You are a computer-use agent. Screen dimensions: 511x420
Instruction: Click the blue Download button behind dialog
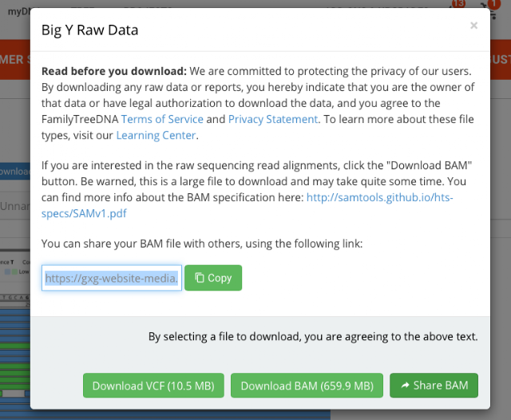pos(15,172)
